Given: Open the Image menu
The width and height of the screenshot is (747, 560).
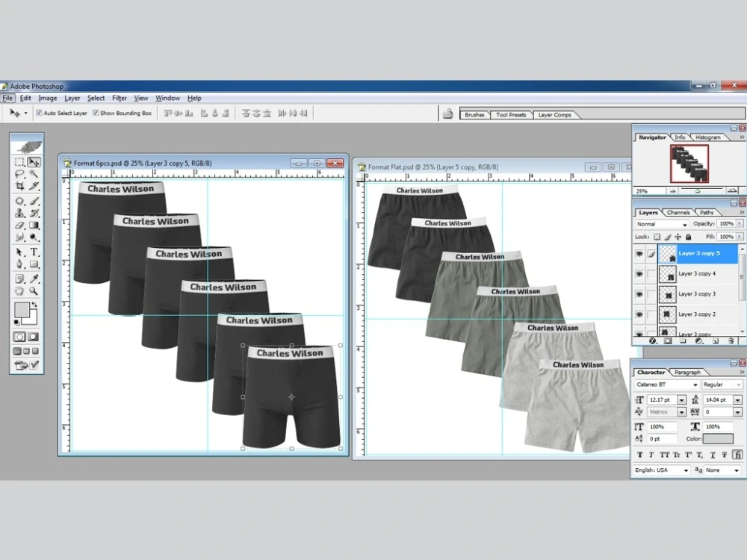Looking at the screenshot, I should click(x=48, y=98).
